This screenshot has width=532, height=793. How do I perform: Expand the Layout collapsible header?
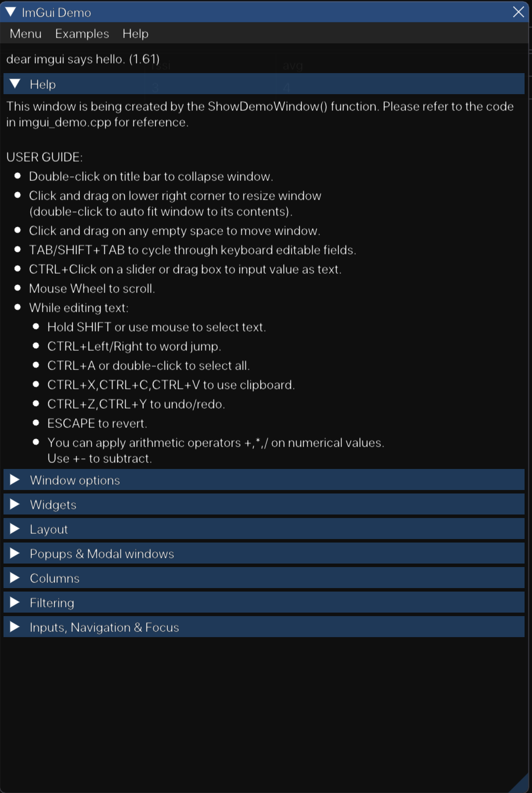49,529
